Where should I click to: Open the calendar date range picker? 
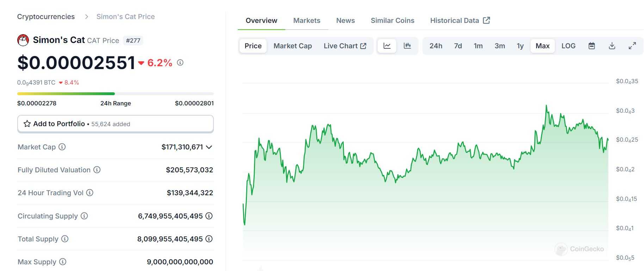click(x=592, y=46)
